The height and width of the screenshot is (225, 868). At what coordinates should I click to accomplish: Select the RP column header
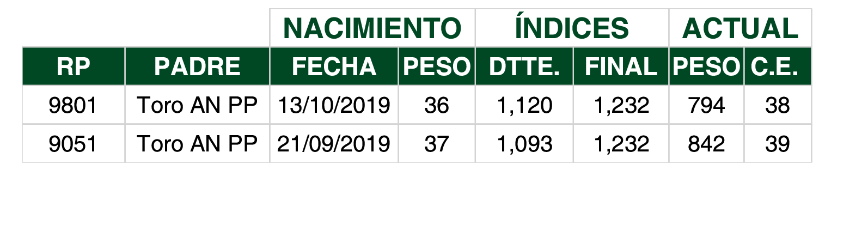click(74, 66)
